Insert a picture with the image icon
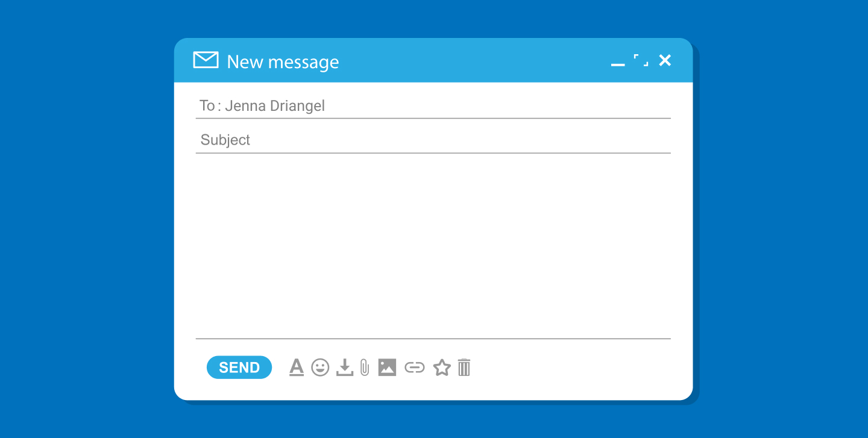Screen dimensions: 868x438 [x=387, y=367]
